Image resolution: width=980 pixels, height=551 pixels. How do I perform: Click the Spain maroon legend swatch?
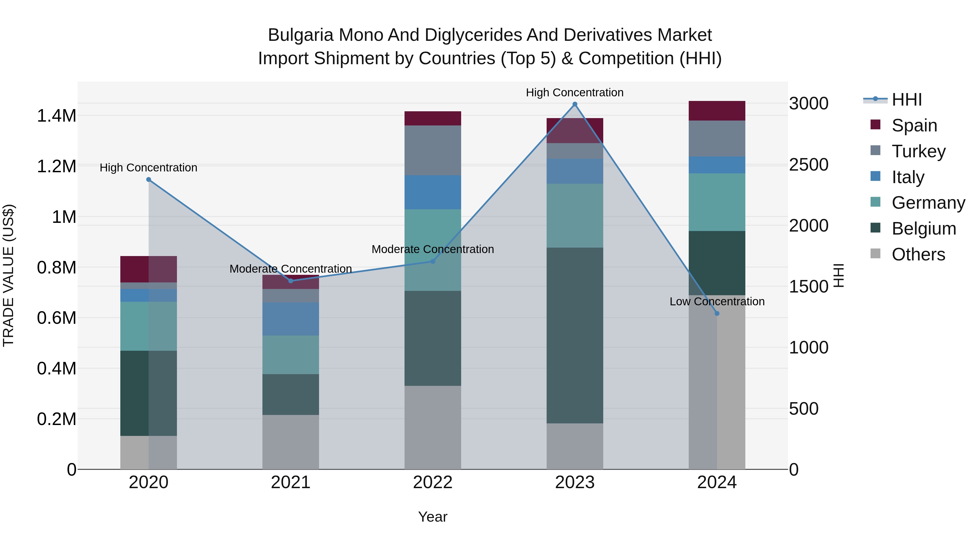pyautogui.click(x=875, y=125)
